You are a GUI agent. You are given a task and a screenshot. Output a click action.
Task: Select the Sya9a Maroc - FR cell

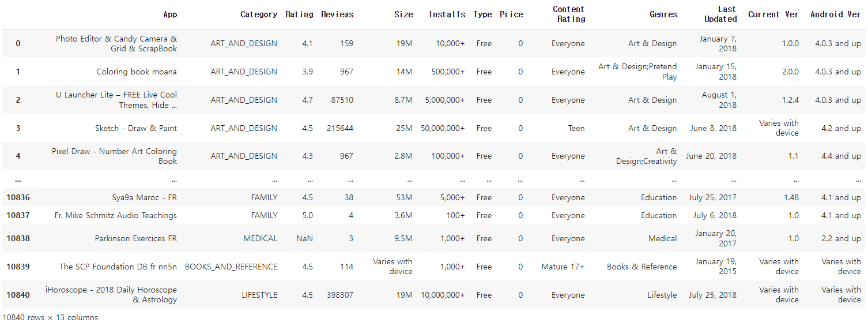tap(144, 197)
